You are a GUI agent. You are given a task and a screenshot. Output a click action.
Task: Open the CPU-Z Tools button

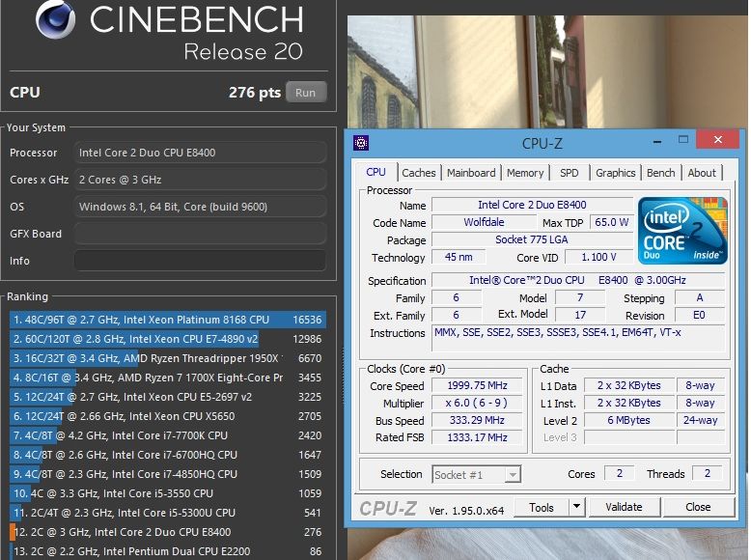pos(542,507)
